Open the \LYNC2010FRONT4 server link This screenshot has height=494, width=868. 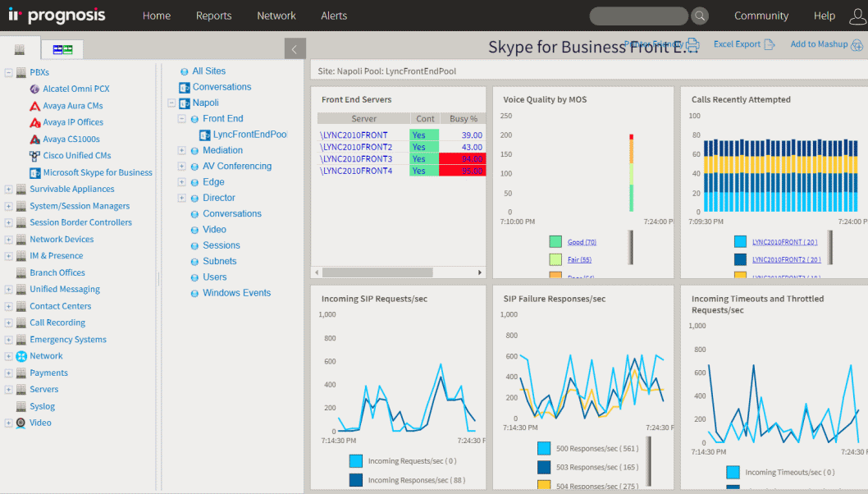click(355, 172)
